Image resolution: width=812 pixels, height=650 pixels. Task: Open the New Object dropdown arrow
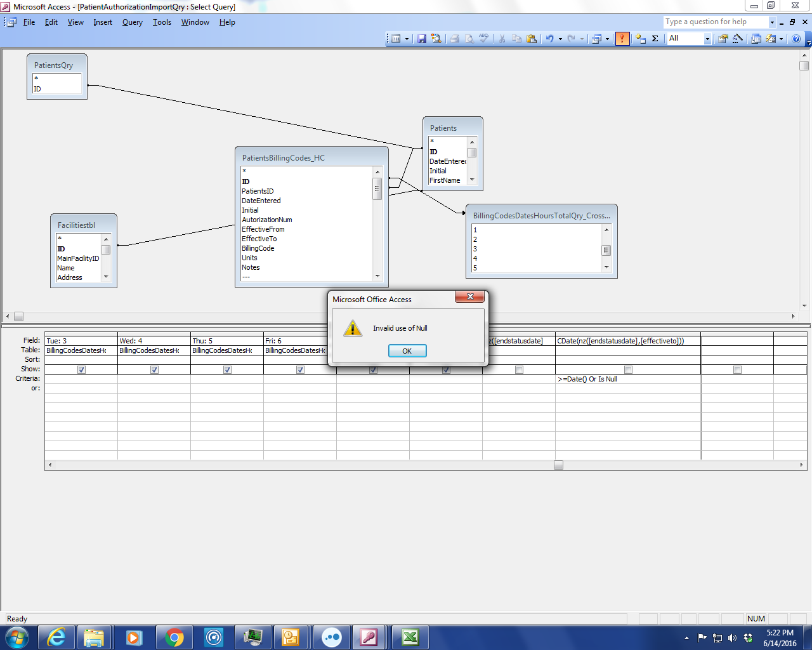[782, 39]
